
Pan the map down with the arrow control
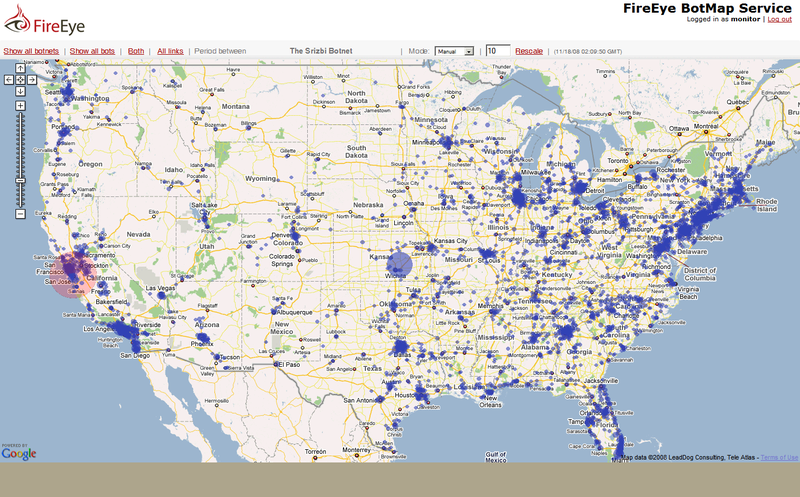pos(20,91)
